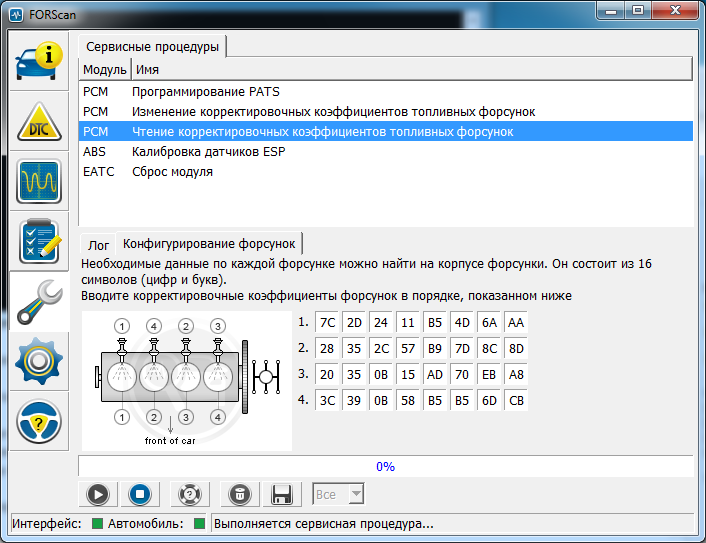This screenshot has height=543, width=706.
Task: Select 'Изменение корректировочных коэффициентов топливных форсунок' row
Action: tap(386, 112)
